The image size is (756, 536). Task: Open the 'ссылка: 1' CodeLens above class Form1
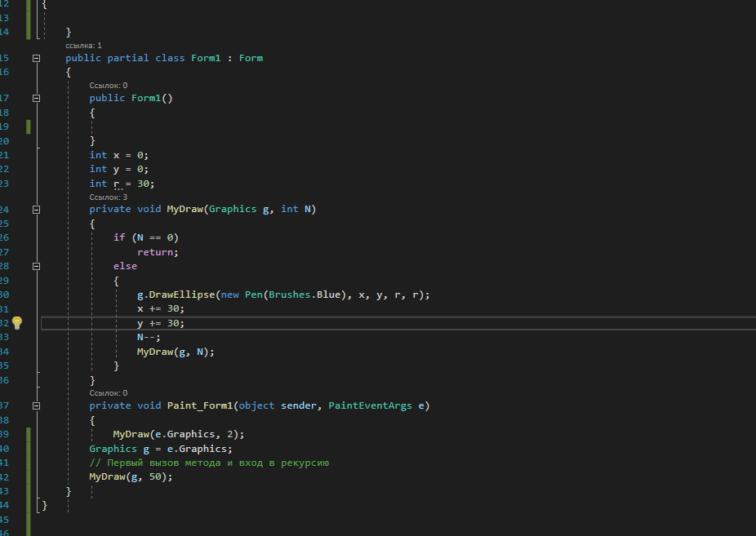tap(83, 46)
